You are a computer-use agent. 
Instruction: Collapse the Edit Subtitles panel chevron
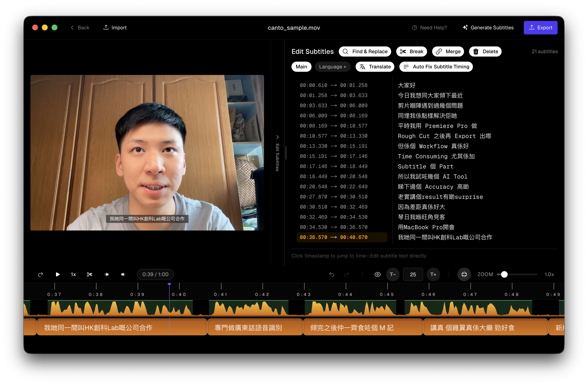(x=278, y=137)
